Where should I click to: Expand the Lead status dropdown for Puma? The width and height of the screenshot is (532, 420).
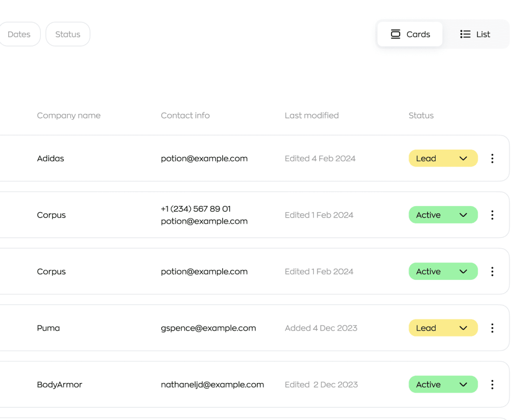click(x=443, y=328)
